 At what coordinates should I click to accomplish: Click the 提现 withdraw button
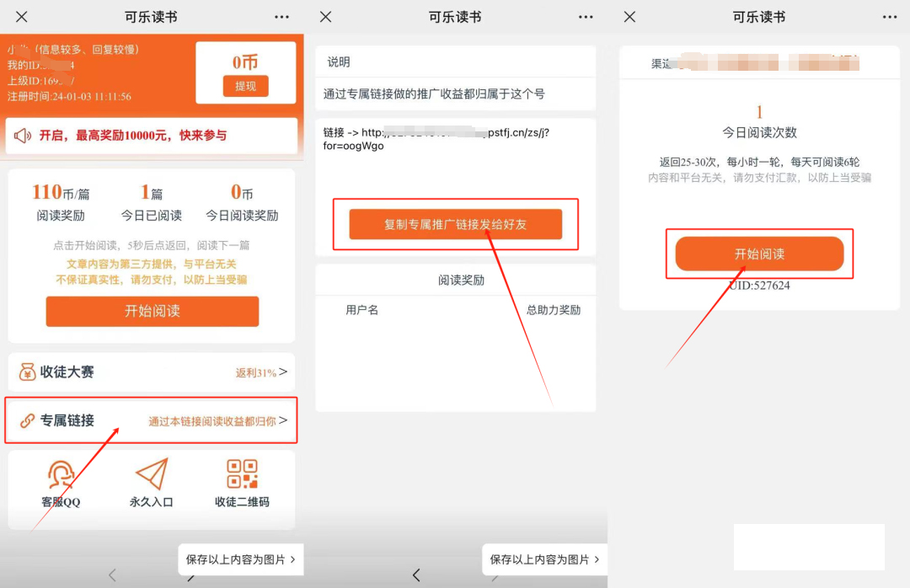[245, 86]
